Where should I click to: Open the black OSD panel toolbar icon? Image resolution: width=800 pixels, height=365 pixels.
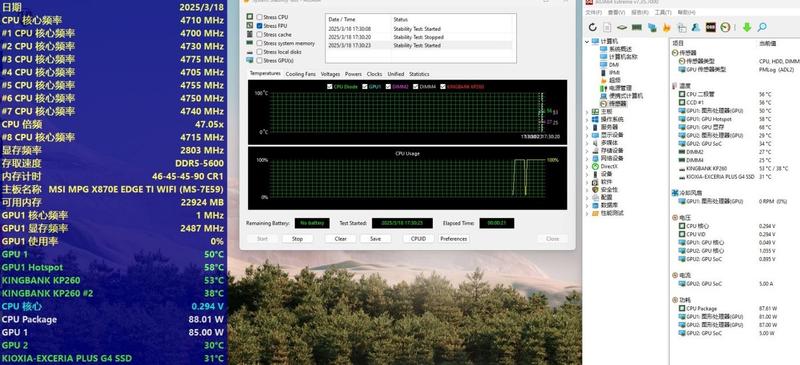pos(710,28)
